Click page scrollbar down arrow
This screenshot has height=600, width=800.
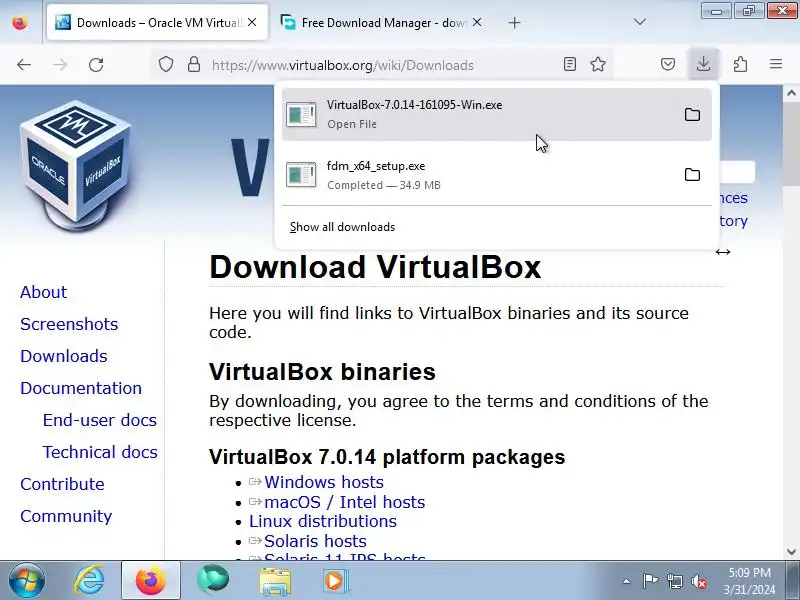tap(791, 552)
